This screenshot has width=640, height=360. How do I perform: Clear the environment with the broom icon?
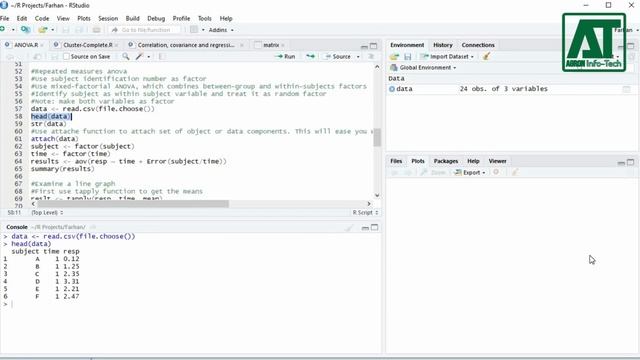coord(486,57)
